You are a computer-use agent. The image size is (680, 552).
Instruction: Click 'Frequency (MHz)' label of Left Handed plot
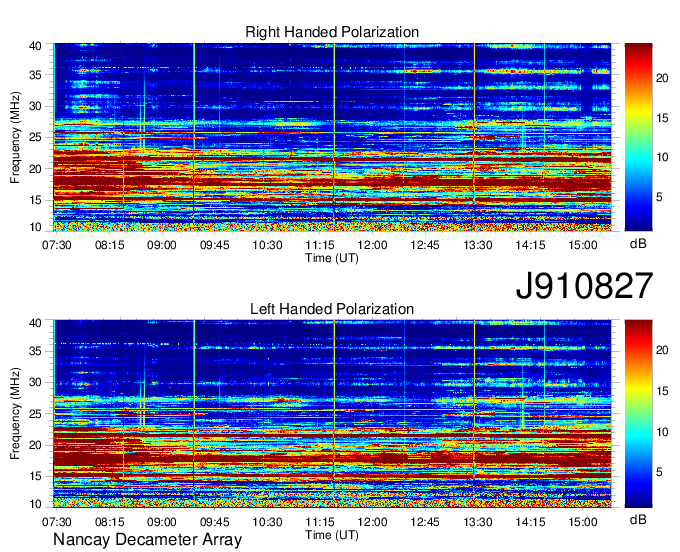coord(15,414)
